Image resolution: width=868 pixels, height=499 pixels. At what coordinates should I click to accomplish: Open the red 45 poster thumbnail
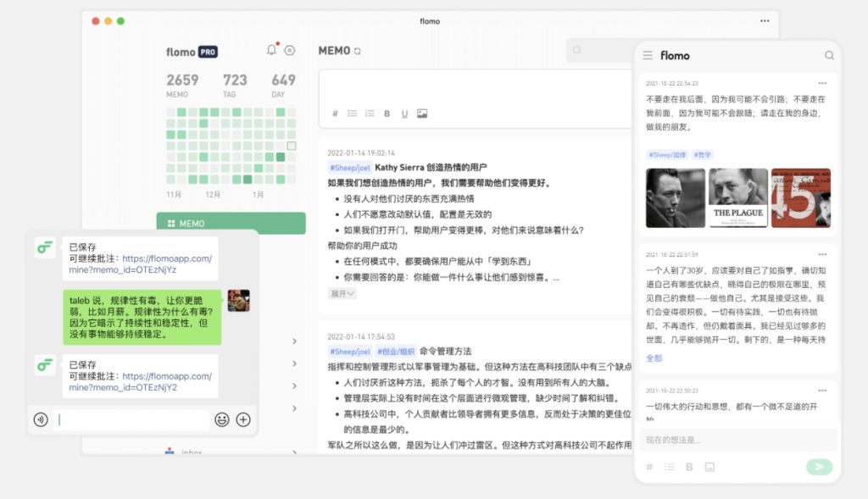[x=801, y=198]
